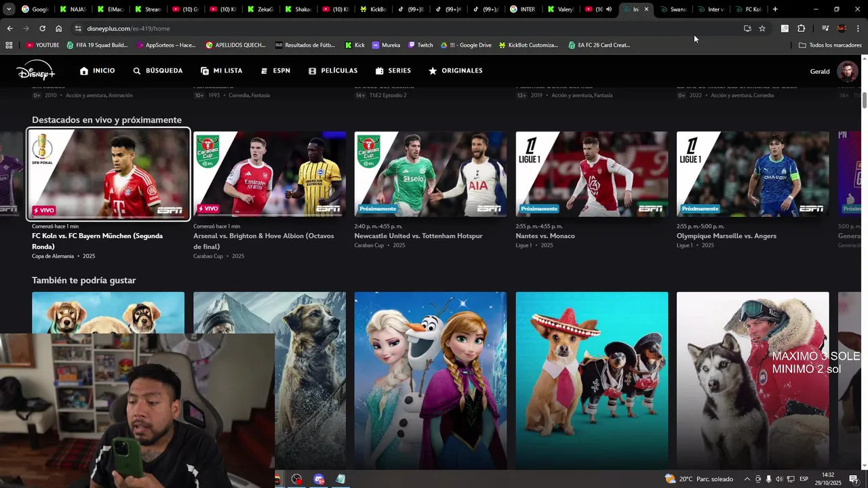The width and height of the screenshot is (868, 488).
Task: Click the husky and man in parka poster
Action: pyautogui.click(x=753, y=380)
